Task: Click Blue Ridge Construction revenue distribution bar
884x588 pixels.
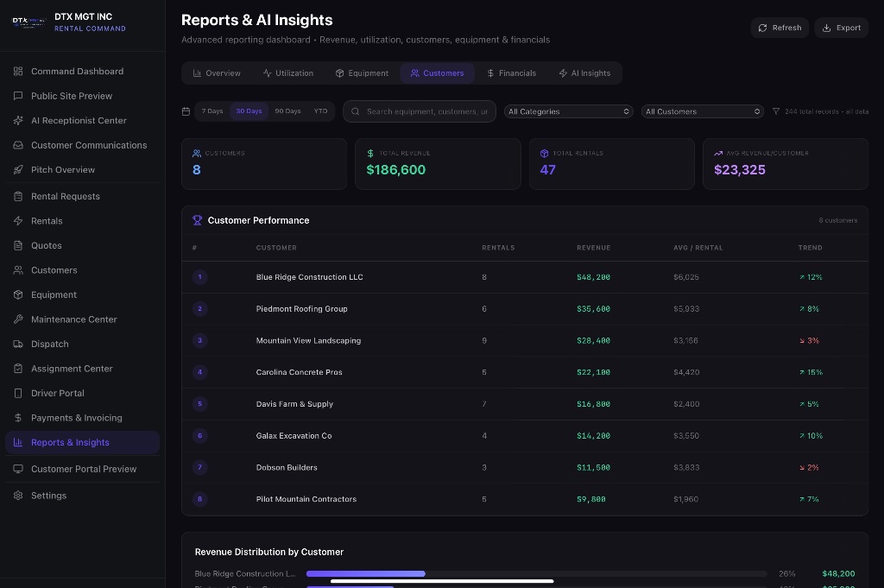Action: (366, 573)
